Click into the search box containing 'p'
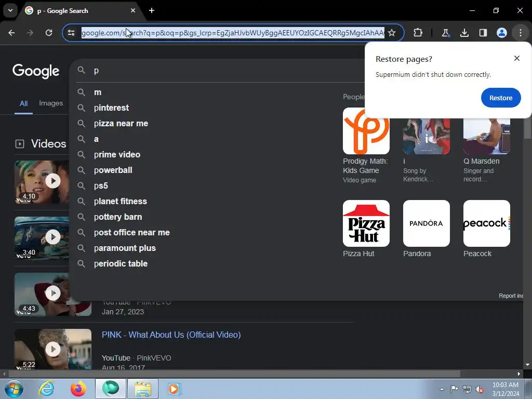This screenshot has width=532, height=399. [x=217, y=71]
